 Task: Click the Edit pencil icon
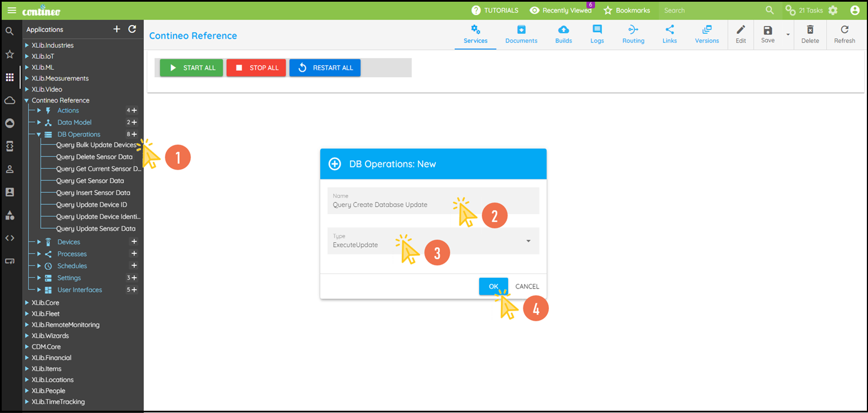click(x=741, y=30)
